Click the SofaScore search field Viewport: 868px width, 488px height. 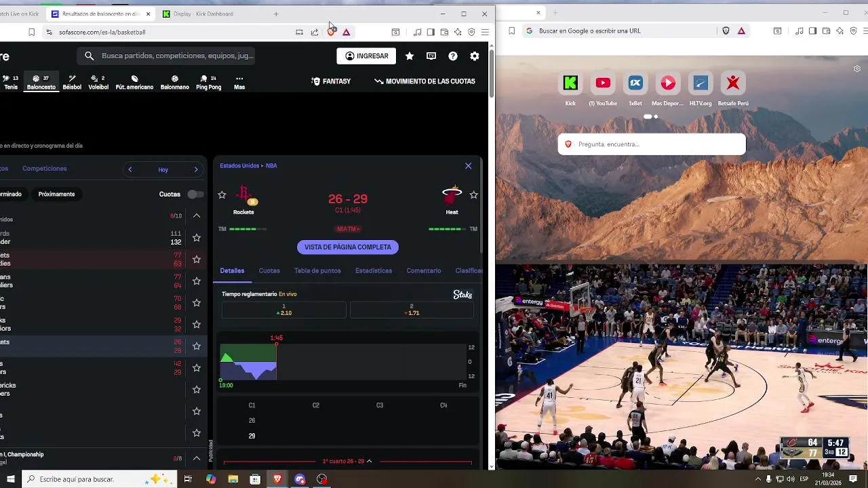[167, 56]
